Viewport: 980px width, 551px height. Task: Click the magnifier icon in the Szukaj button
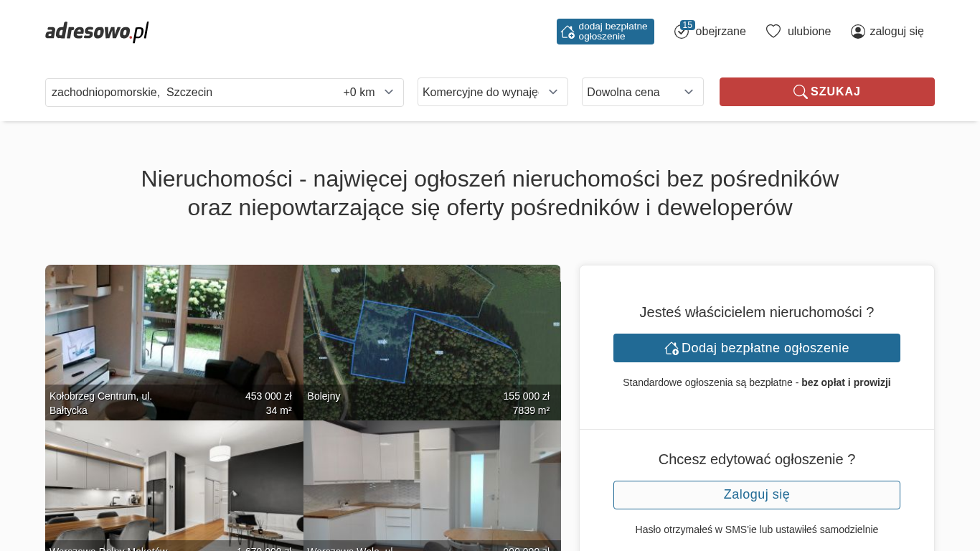coord(800,92)
